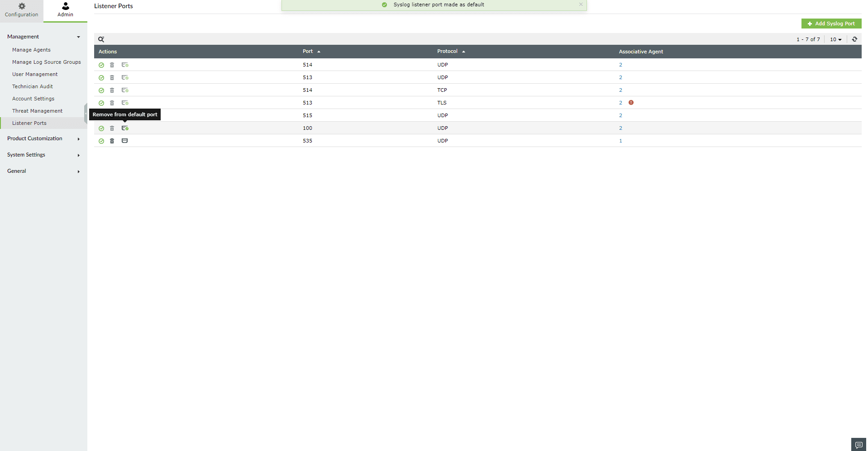Click default port icon in 513 UDP row

(125, 78)
